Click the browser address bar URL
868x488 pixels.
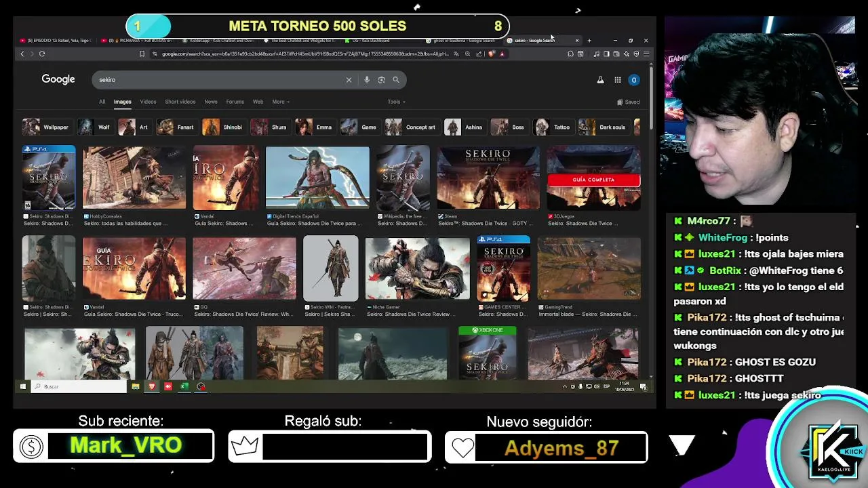[305, 54]
